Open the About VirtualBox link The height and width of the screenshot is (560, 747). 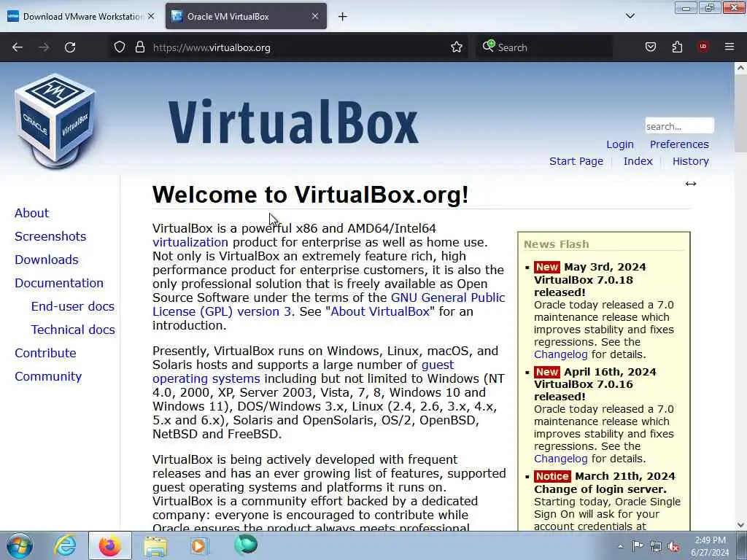tap(379, 311)
